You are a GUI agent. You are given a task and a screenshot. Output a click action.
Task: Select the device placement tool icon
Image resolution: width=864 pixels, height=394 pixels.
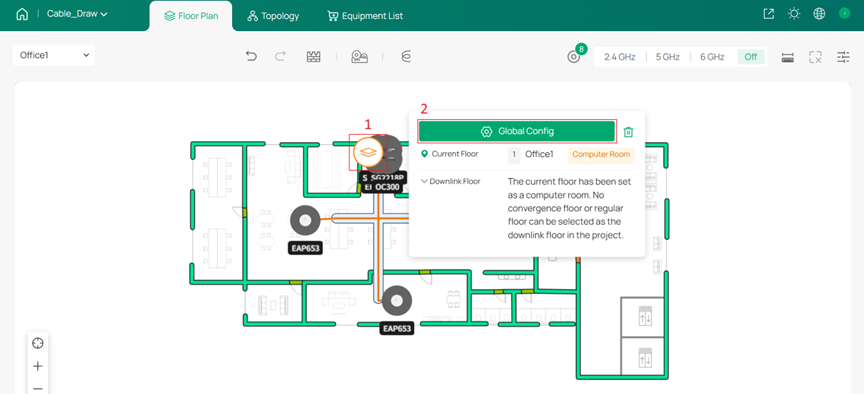point(360,56)
